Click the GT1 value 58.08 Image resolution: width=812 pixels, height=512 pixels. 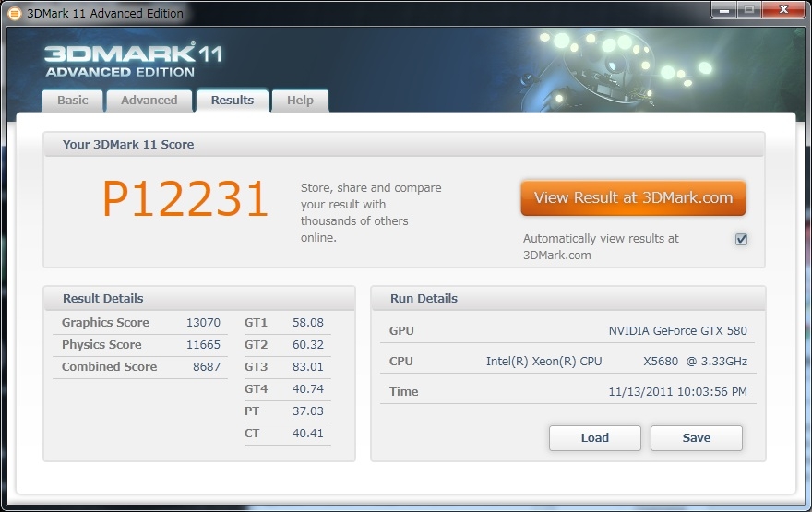click(x=307, y=323)
